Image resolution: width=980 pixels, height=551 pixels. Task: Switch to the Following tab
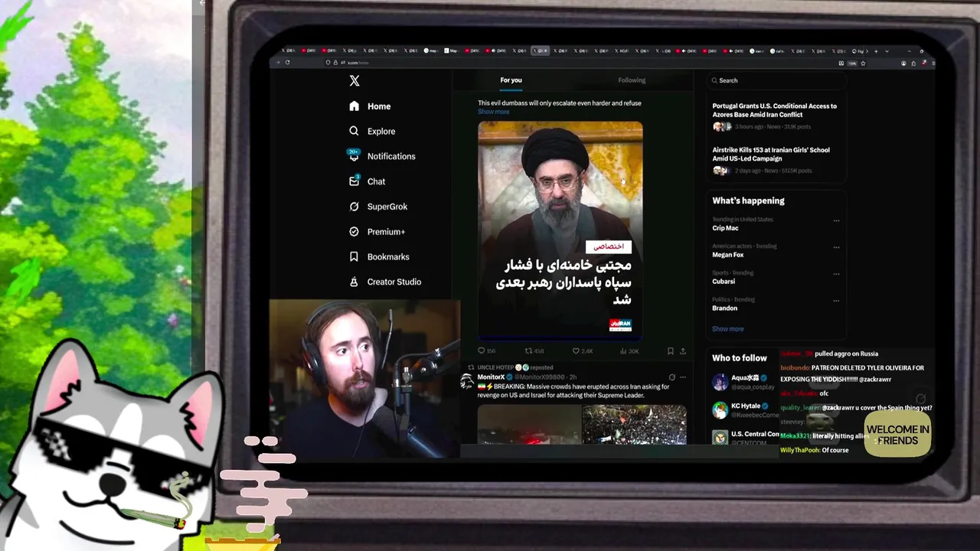click(x=632, y=80)
